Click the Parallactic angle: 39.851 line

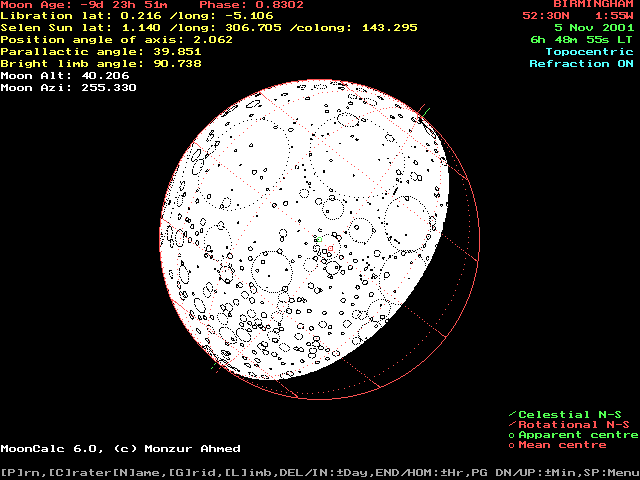tap(101, 52)
